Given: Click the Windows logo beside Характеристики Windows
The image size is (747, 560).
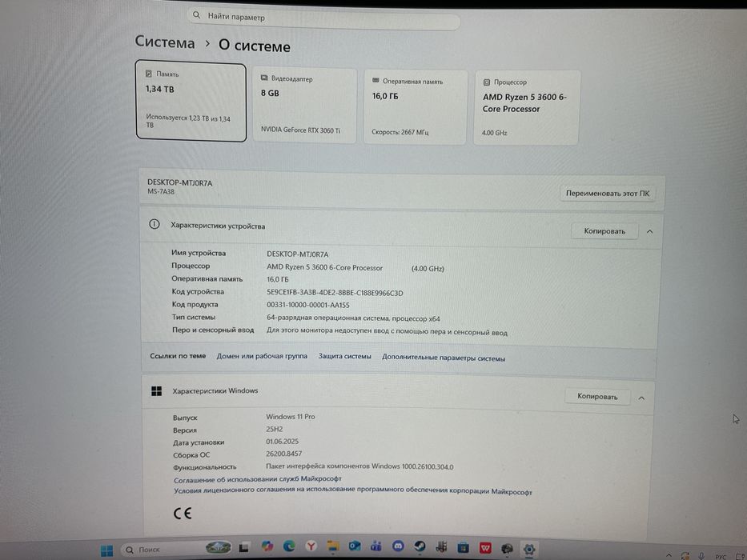Looking at the screenshot, I should pyautogui.click(x=156, y=391).
